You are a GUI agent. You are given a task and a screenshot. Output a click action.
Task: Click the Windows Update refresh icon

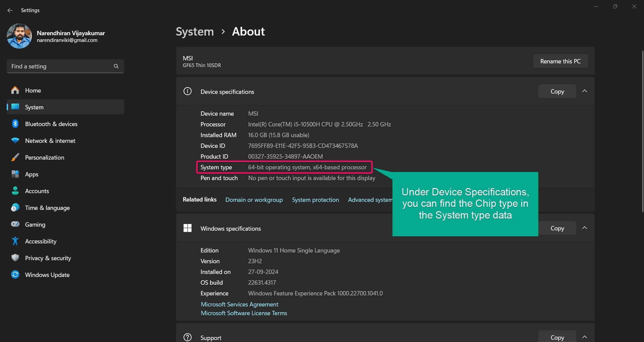click(15, 275)
